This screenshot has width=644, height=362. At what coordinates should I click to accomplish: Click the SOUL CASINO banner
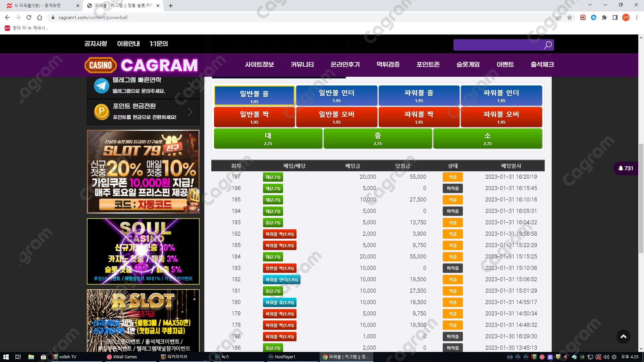[143, 251]
